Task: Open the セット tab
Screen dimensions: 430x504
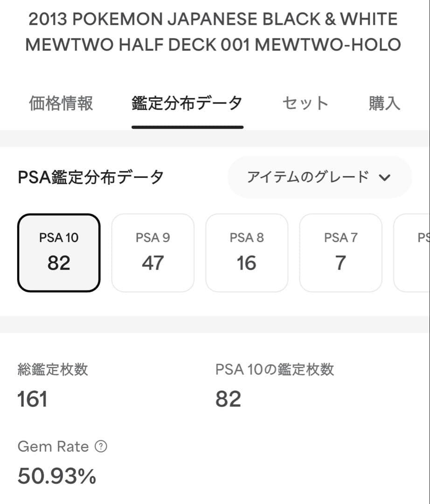Action: [x=305, y=103]
